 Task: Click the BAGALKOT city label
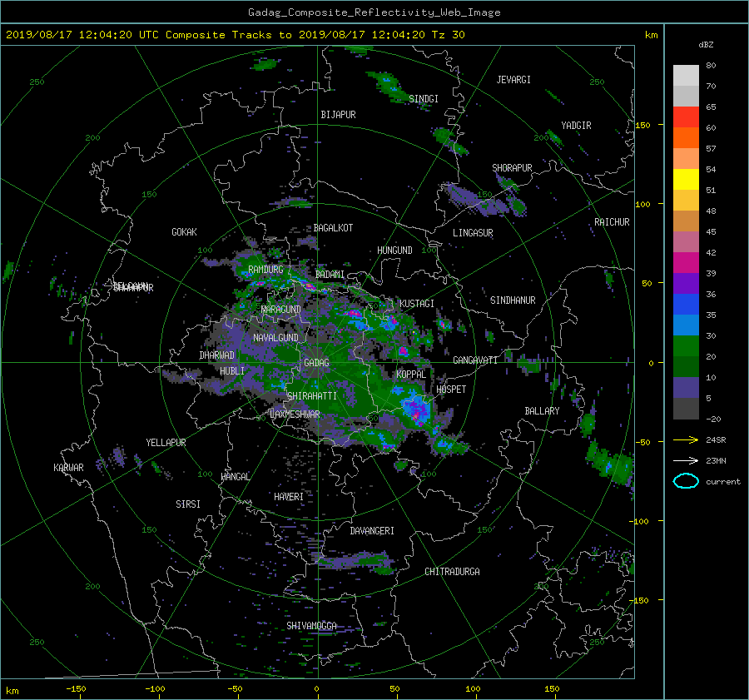(333, 228)
